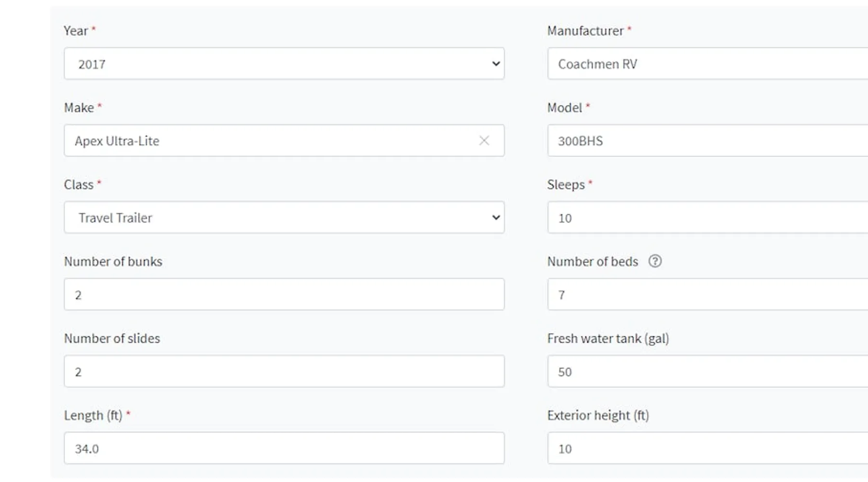
Task: Clear the Apex Ultra-Lite make with X icon
Action: coord(484,140)
